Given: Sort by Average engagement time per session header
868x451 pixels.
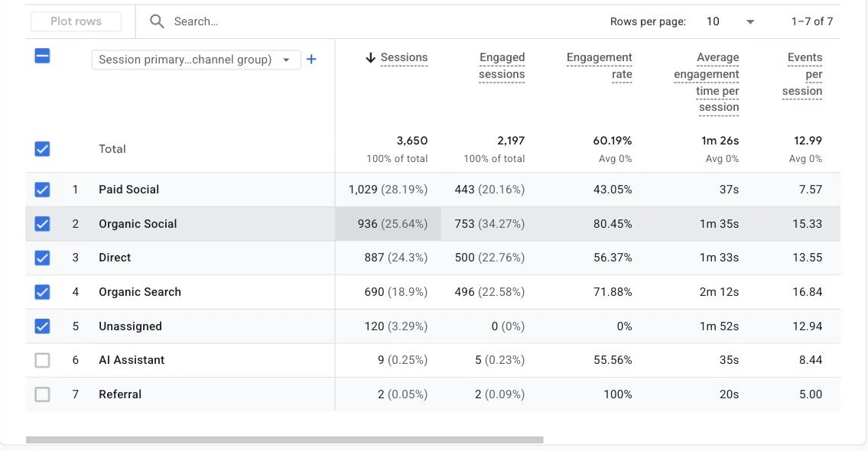Looking at the screenshot, I should point(707,83).
